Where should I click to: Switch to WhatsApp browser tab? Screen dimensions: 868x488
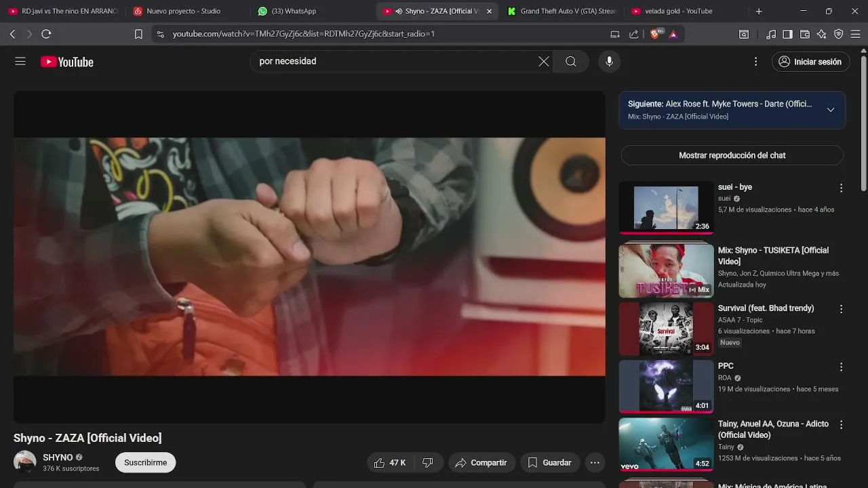click(x=294, y=11)
